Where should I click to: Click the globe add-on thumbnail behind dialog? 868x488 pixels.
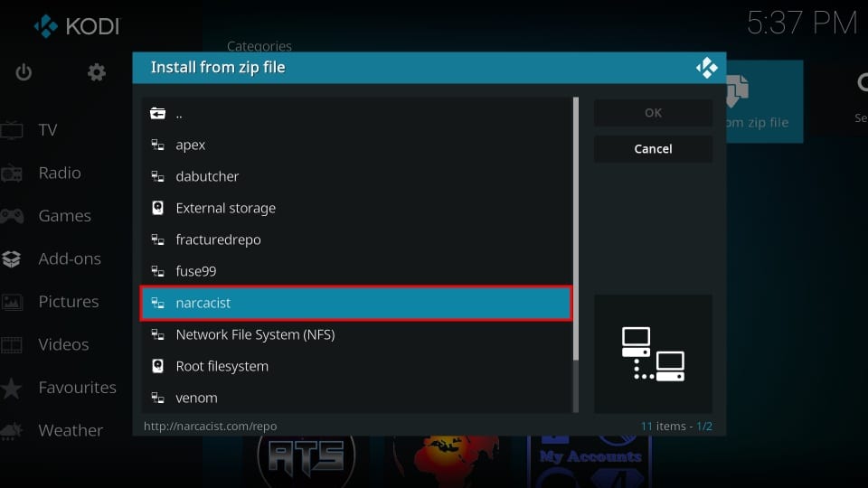[x=446, y=462]
